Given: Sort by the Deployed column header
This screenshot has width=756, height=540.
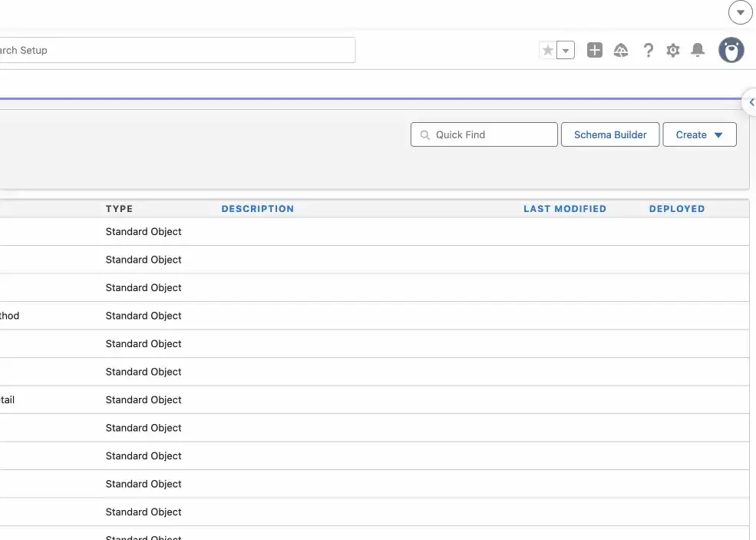Looking at the screenshot, I should click(676, 209).
